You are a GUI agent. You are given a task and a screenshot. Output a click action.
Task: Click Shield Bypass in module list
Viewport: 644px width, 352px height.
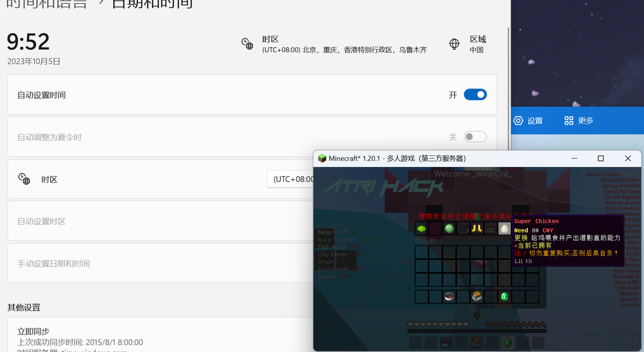(622, 197)
